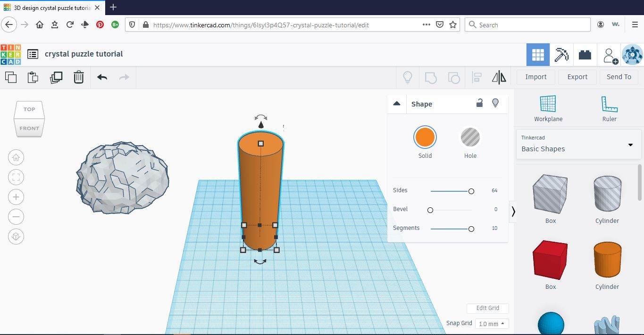Hide selected shape with lightbulb icon
This screenshot has width=644, height=335.
[x=495, y=103]
